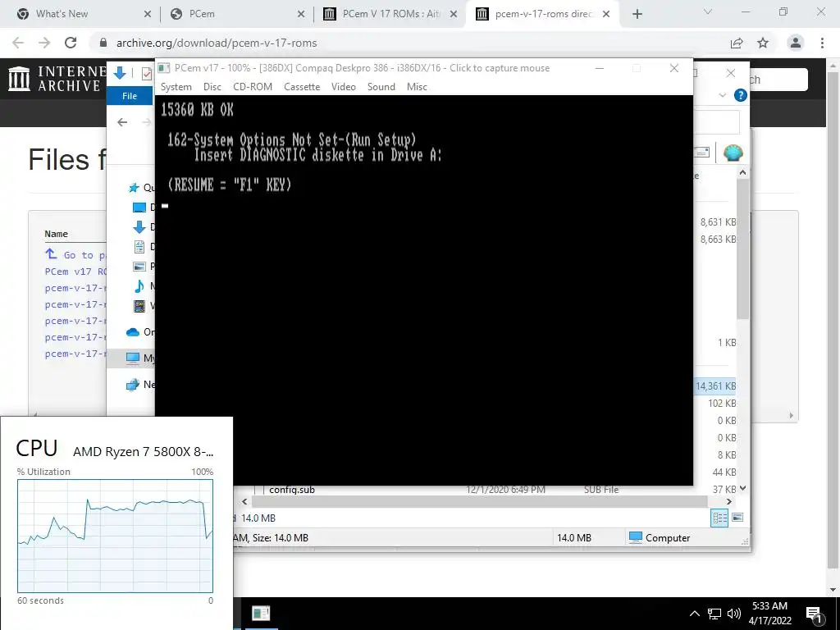Open Chrome profile avatar menu

(796, 43)
